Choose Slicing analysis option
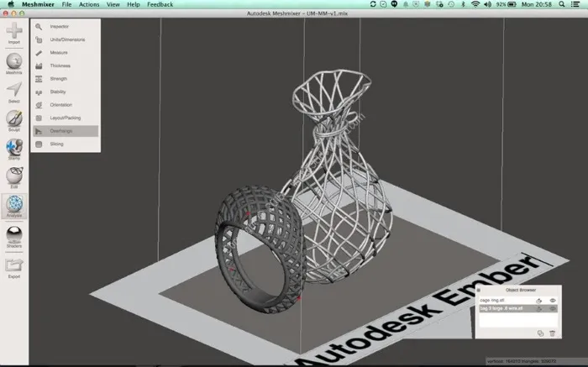This screenshot has height=367, width=588. 66,144
